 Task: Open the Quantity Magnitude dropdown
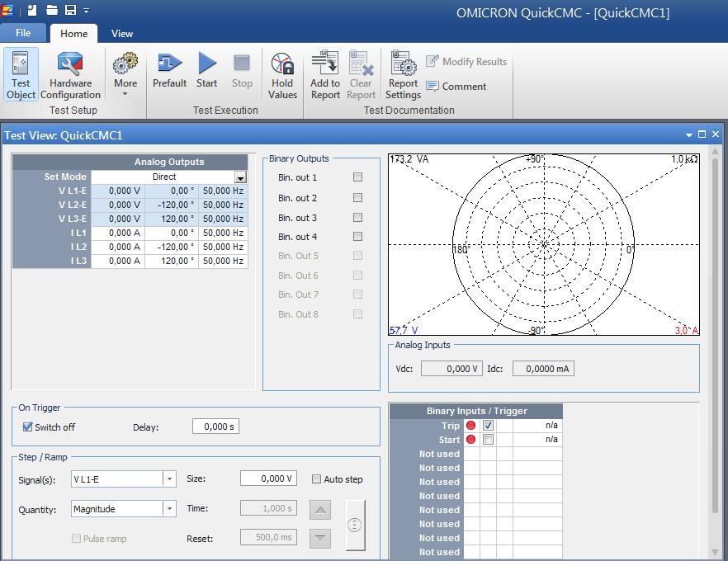pyautogui.click(x=169, y=508)
